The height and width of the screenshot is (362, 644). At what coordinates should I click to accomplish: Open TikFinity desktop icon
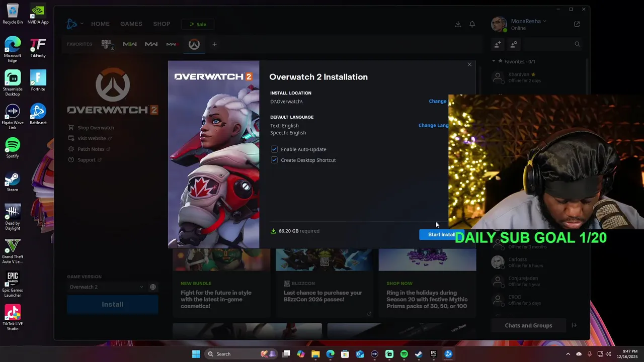(x=38, y=48)
